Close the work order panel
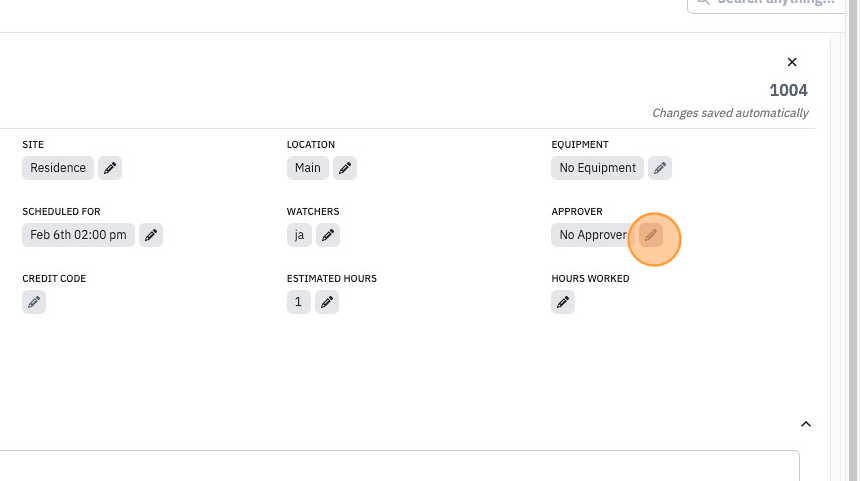Image resolution: width=860 pixels, height=481 pixels. [x=792, y=62]
